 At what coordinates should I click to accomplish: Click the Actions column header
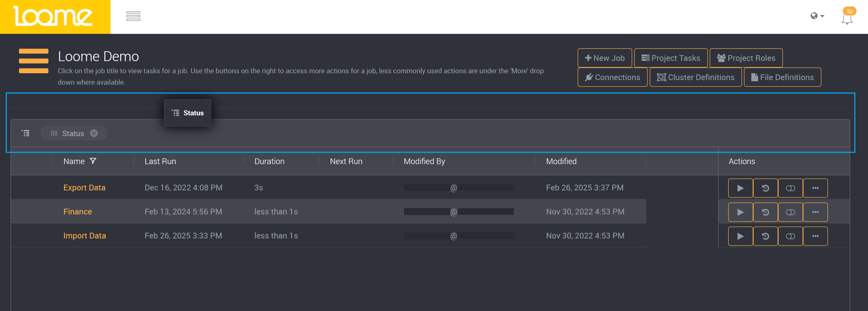click(x=742, y=161)
